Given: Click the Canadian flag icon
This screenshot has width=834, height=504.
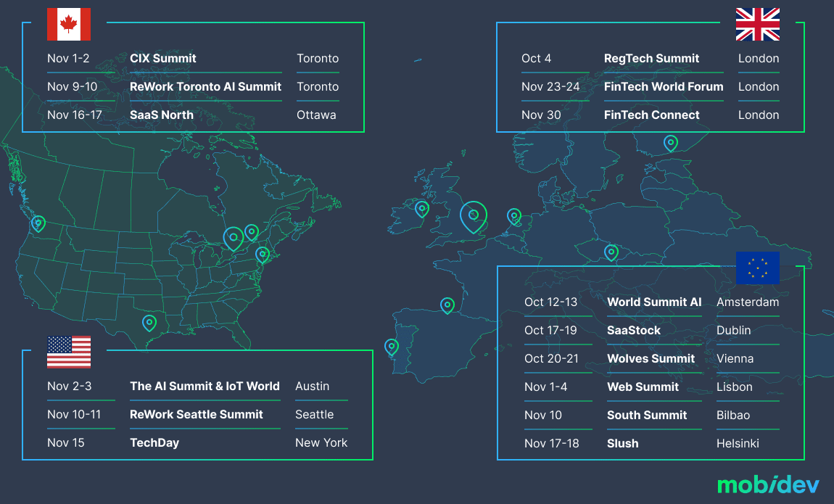Looking at the screenshot, I should [x=69, y=24].
